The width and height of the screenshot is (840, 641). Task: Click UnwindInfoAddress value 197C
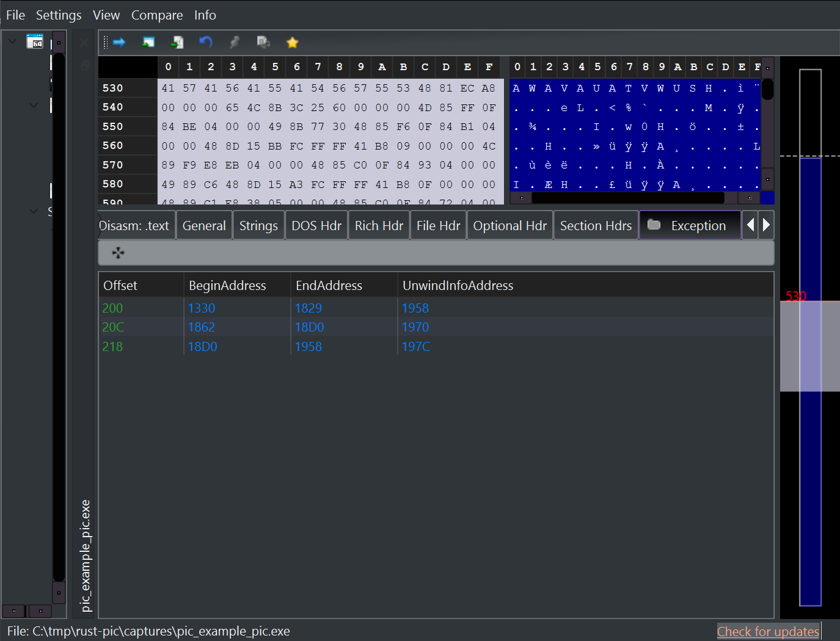coord(416,347)
